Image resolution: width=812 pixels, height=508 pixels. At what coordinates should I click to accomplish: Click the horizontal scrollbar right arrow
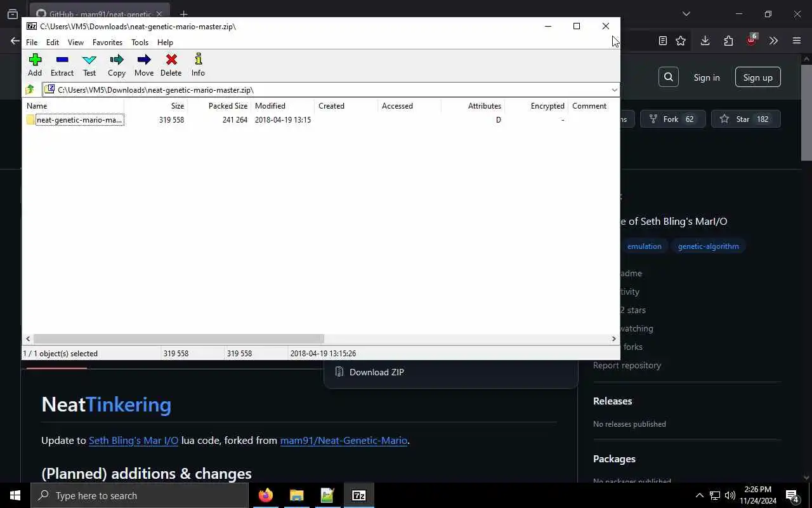point(613,339)
